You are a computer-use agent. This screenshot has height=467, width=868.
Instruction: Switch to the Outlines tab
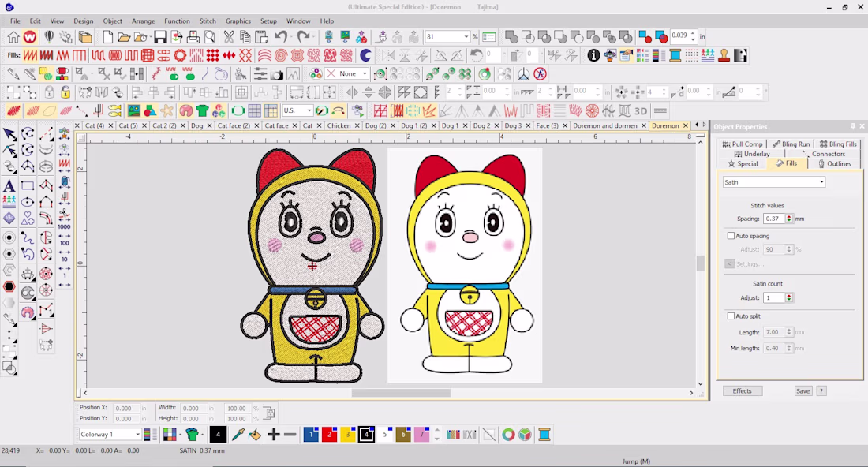coord(836,164)
